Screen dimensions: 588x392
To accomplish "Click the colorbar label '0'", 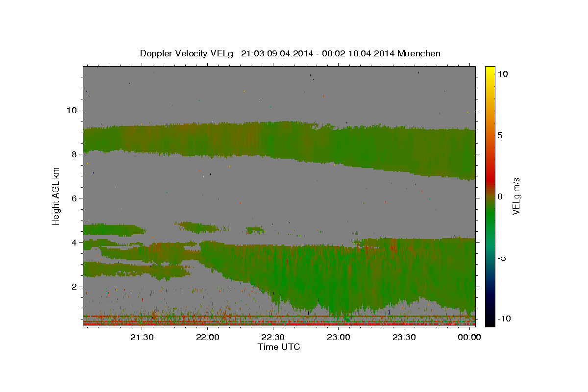I will tap(500, 196).
